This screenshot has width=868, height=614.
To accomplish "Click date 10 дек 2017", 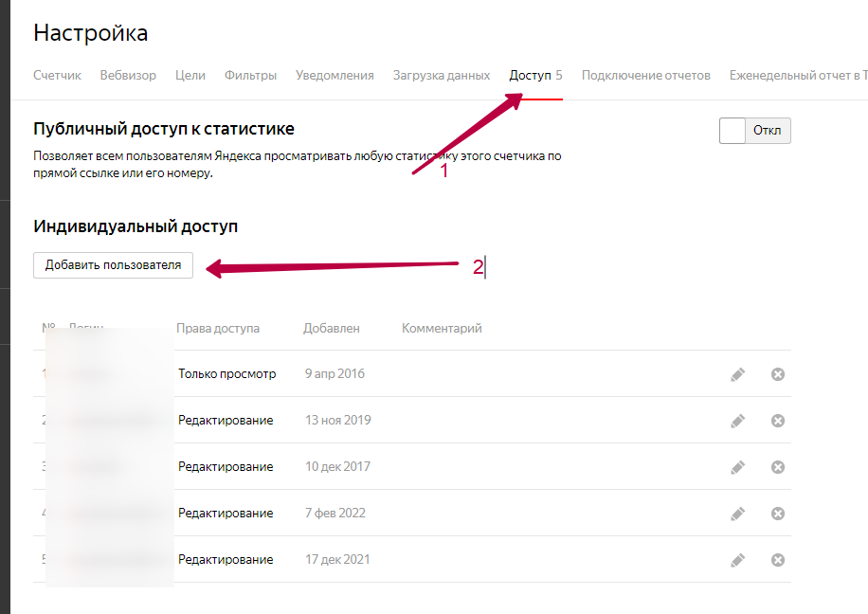I will [x=337, y=467].
